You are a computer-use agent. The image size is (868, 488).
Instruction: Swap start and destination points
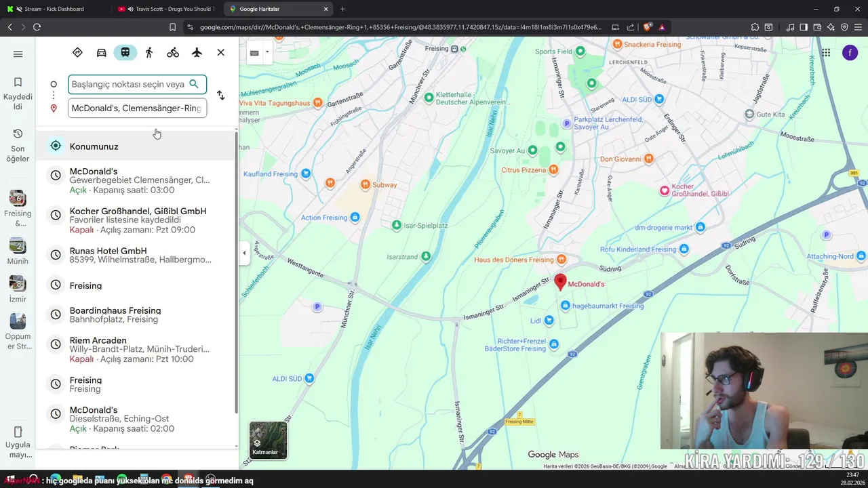pyautogui.click(x=220, y=96)
